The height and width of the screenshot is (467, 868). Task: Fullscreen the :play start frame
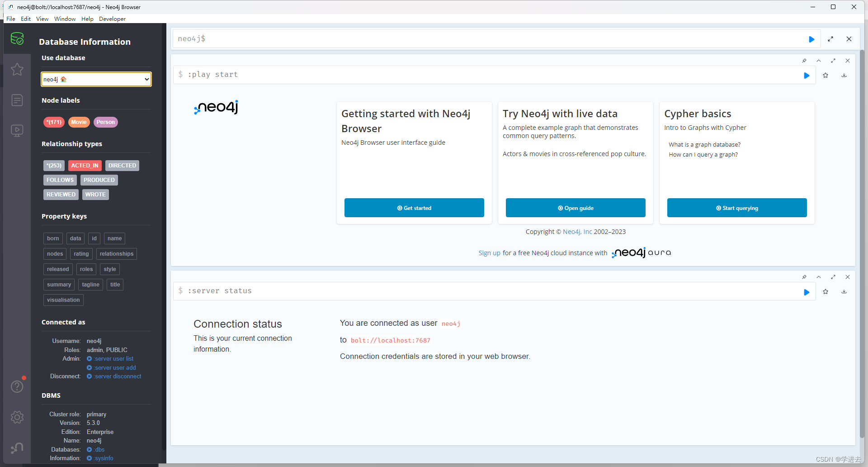coord(833,61)
